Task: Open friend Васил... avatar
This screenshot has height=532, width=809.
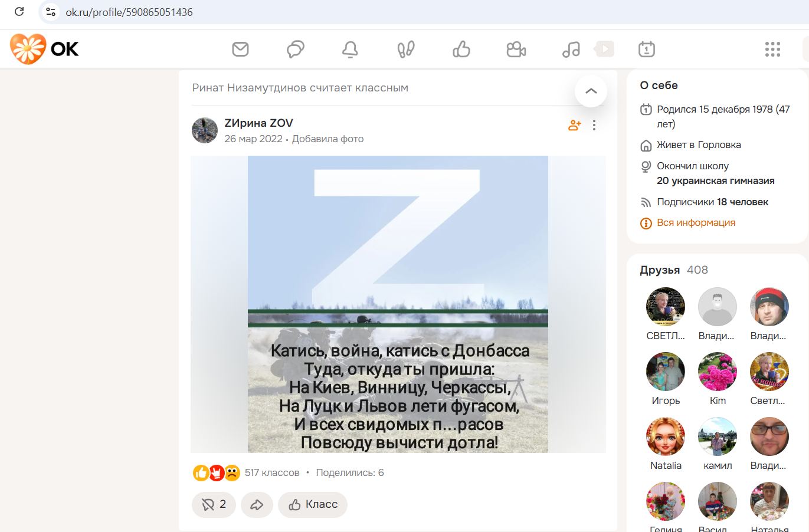Action: [718, 501]
